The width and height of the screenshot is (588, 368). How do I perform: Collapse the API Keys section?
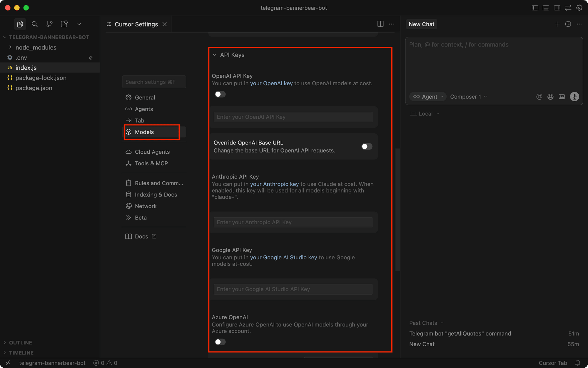click(x=214, y=55)
